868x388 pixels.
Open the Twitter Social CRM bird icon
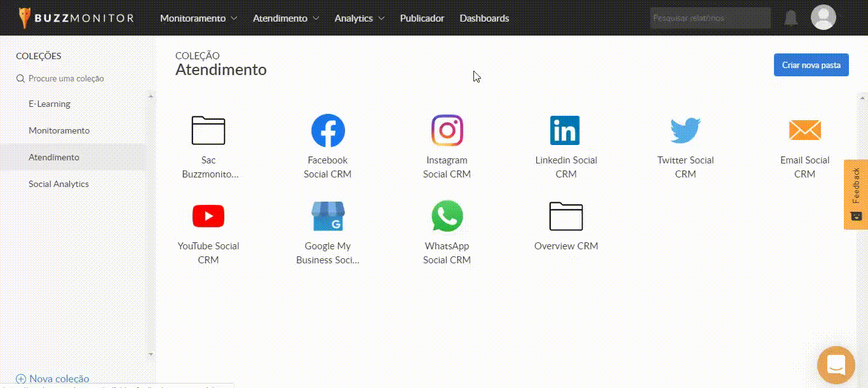685,131
